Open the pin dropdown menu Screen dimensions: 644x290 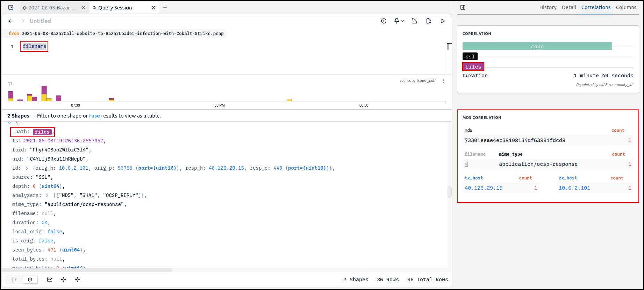pyautogui.click(x=399, y=21)
